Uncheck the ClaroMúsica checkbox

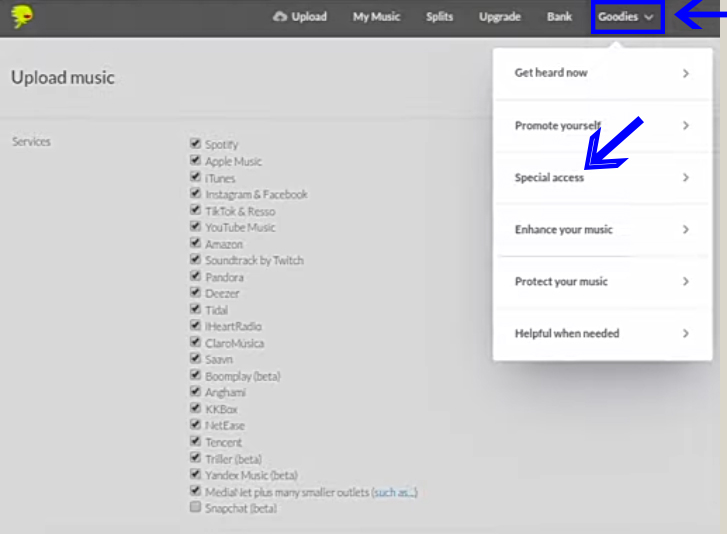(195, 342)
